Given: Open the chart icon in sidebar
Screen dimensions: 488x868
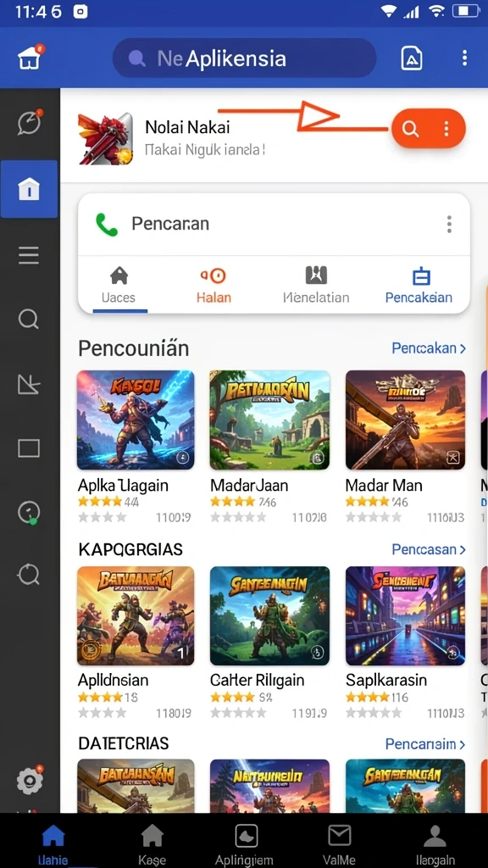Looking at the screenshot, I should pyautogui.click(x=29, y=383).
